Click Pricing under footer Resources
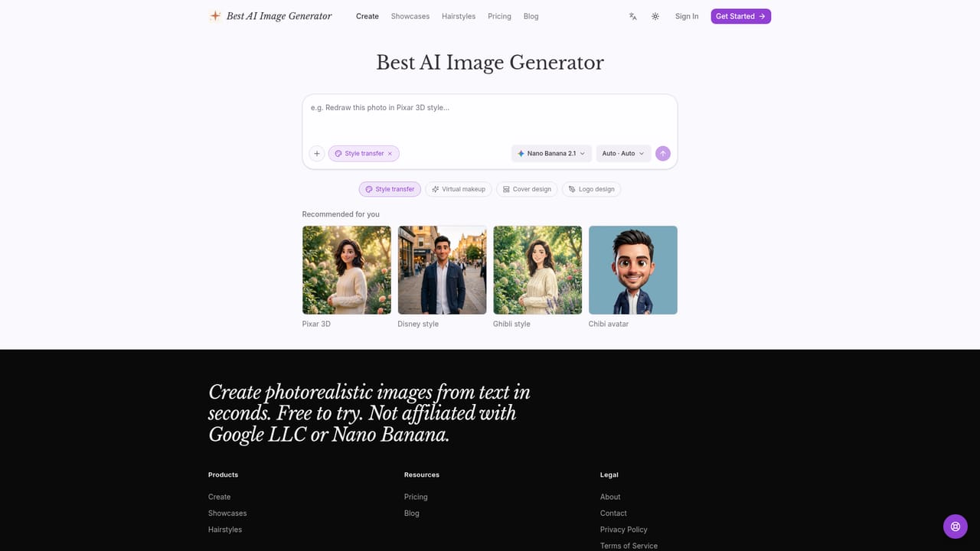Image resolution: width=980 pixels, height=551 pixels. 416,497
